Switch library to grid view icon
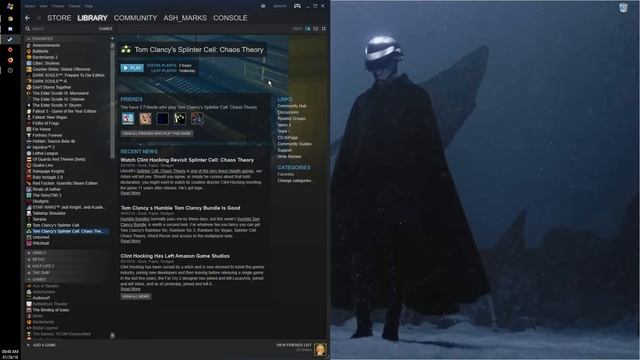The image size is (640, 360). 324,29
